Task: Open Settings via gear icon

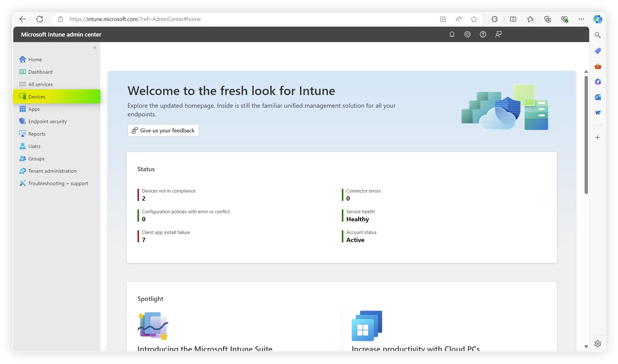Action: coord(467,34)
